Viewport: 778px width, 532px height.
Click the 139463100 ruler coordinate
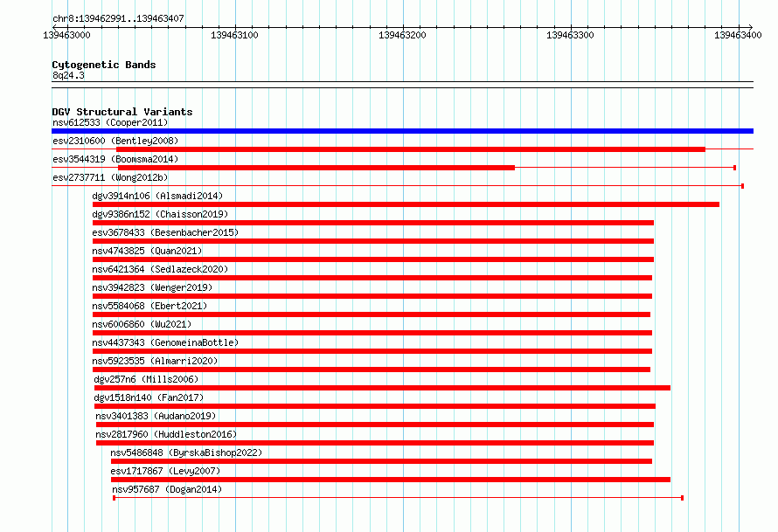click(234, 35)
